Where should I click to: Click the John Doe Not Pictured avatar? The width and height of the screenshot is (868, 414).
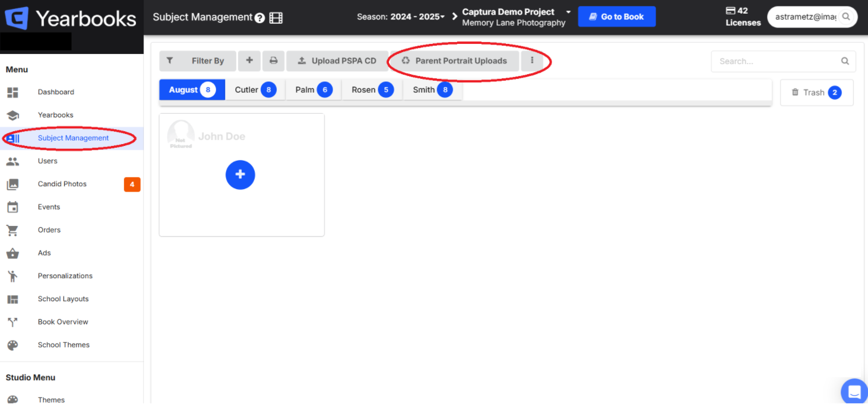181,135
